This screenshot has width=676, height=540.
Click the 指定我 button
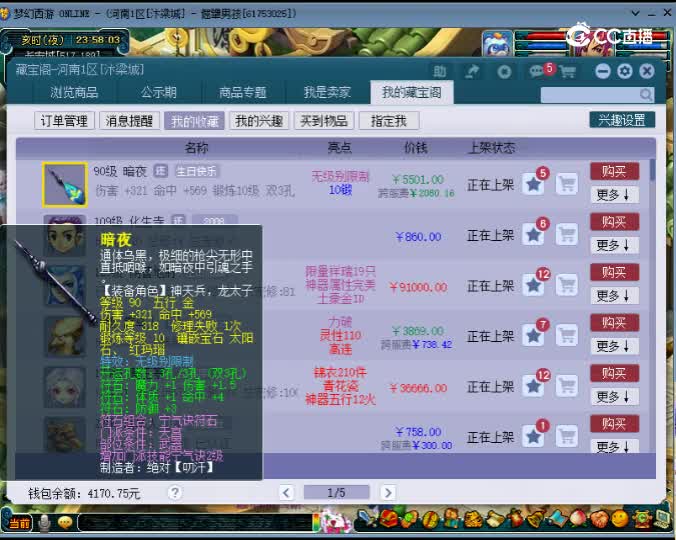[389, 121]
